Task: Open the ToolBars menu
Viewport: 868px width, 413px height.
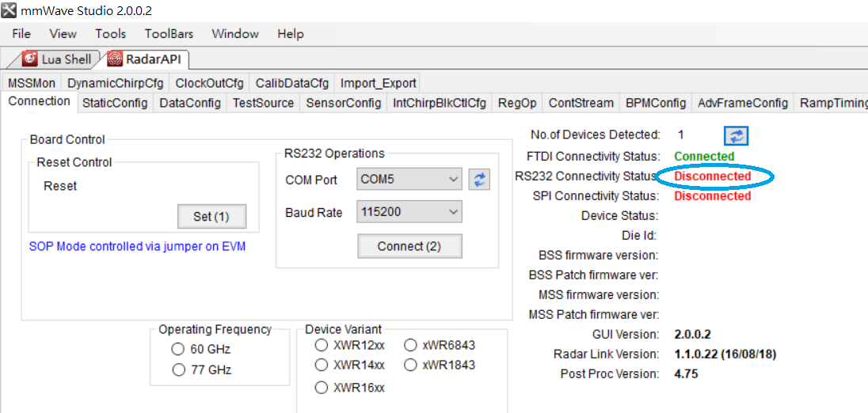Action: pos(169,34)
